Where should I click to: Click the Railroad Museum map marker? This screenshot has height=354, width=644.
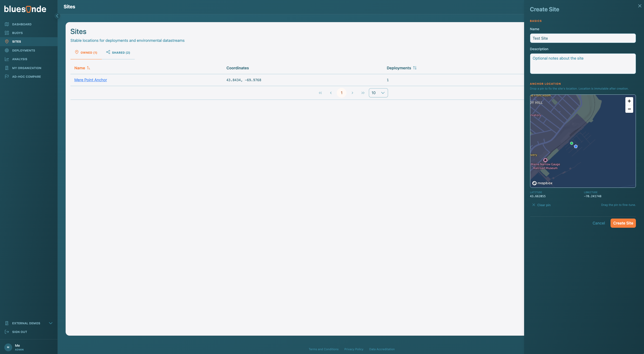pyautogui.click(x=545, y=160)
